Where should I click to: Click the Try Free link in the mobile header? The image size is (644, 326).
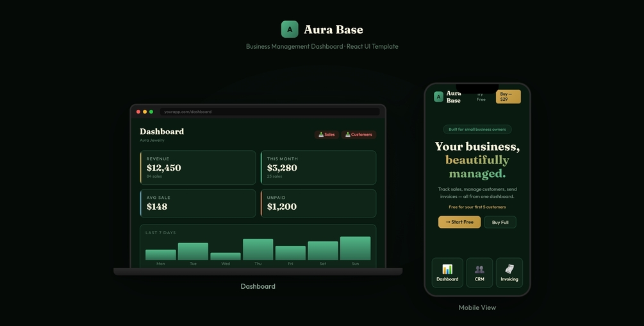pos(481,97)
